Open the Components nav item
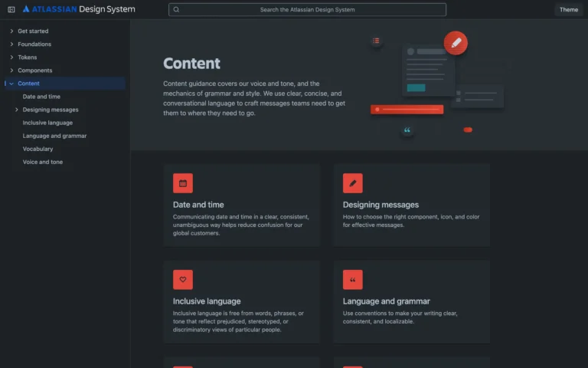Image resolution: width=588 pixels, height=368 pixels. [35, 71]
